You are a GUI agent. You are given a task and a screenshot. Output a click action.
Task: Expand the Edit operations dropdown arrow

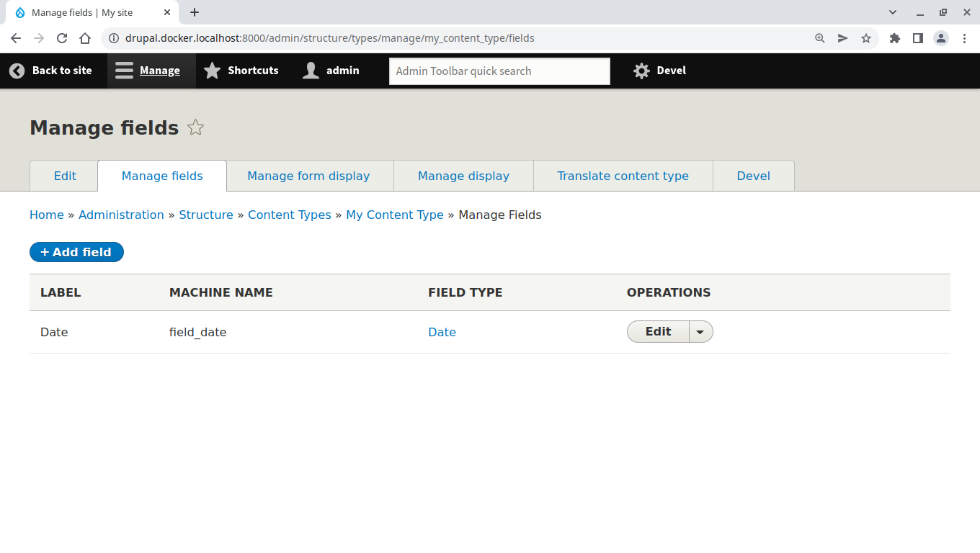pos(700,332)
